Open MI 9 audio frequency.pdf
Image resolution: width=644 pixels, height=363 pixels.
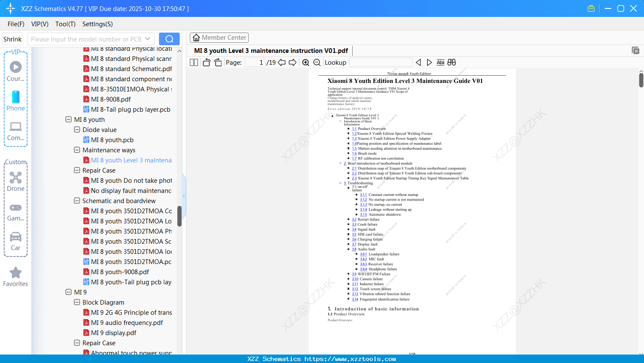[123, 323]
